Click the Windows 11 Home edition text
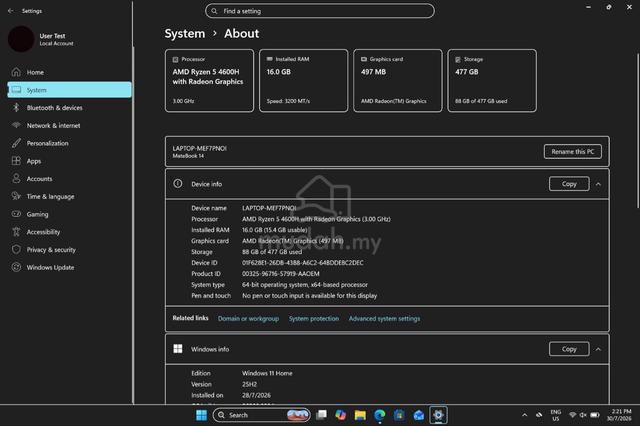This screenshot has height=426, width=640. 267,373
